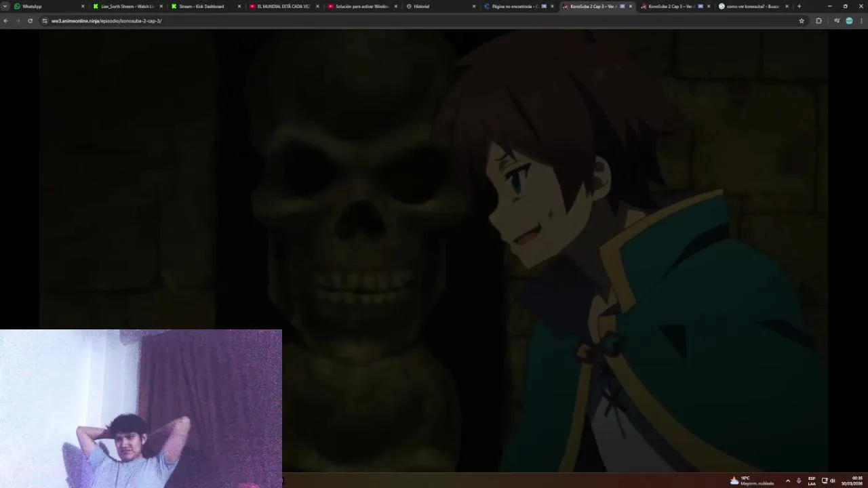Image resolution: width=868 pixels, height=488 pixels.
Task: Close the Página no encontrada tab
Action: 552,6
